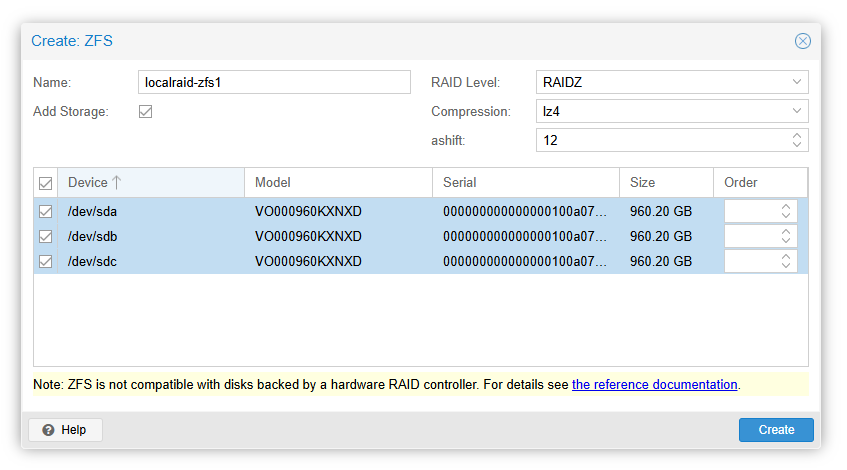Click the Device column sort arrow

(x=116, y=183)
